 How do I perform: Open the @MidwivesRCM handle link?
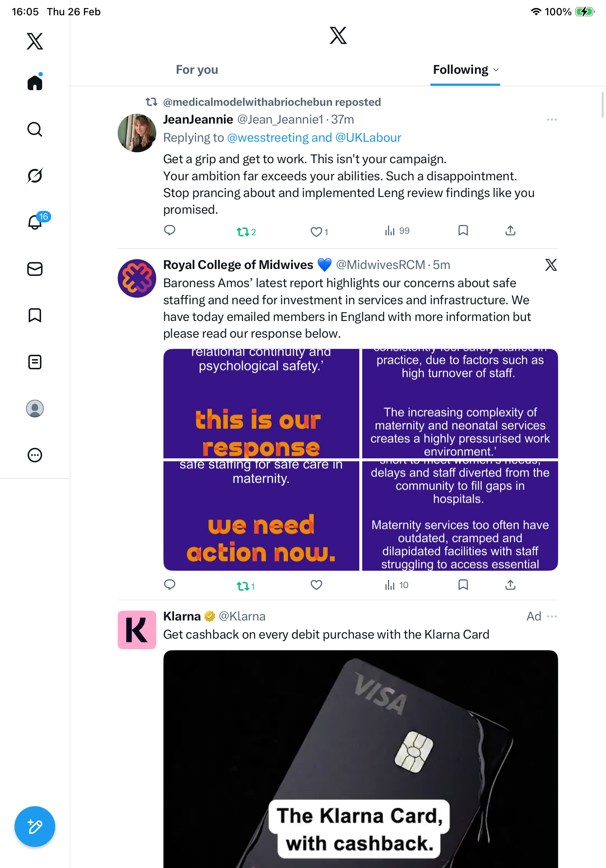(x=380, y=265)
